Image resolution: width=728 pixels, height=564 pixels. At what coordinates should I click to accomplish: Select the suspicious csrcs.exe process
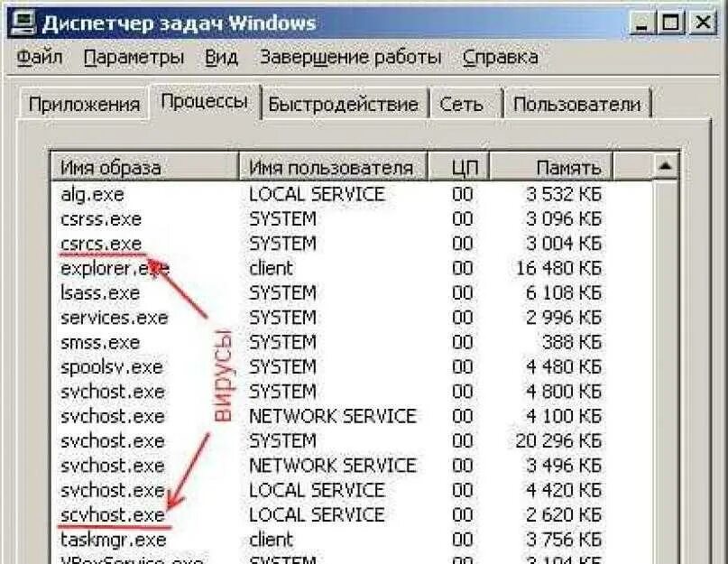101,244
